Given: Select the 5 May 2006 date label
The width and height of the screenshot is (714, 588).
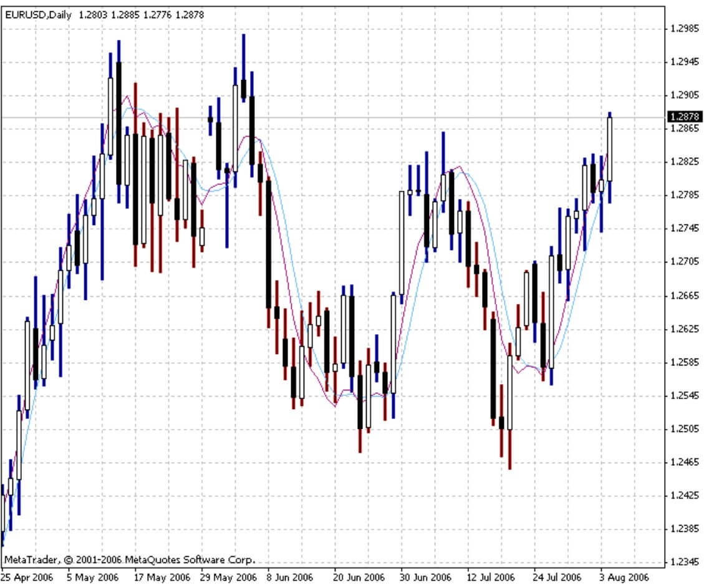Looking at the screenshot, I should point(92,577).
